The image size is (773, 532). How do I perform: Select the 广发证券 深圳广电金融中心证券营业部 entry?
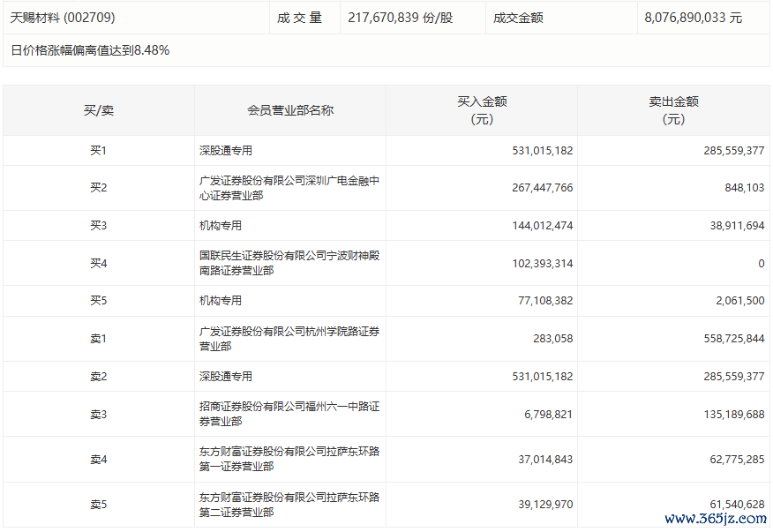tap(289, 188)
